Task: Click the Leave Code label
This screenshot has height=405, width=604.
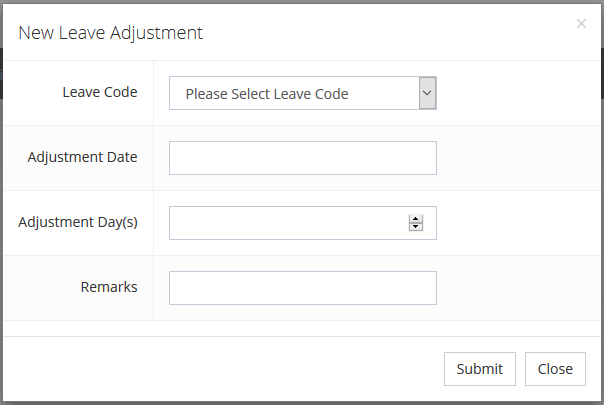Action: pos(100,92)
